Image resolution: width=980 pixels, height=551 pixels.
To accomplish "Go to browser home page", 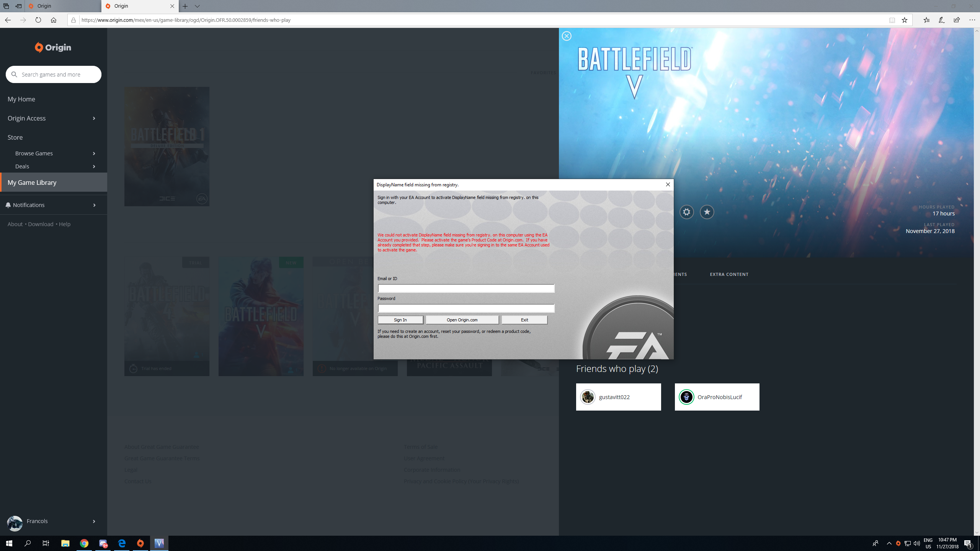I will click(54, 20).
